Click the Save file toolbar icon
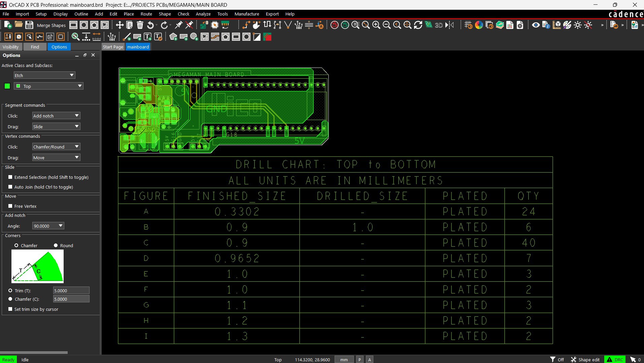 click(29, 25)
